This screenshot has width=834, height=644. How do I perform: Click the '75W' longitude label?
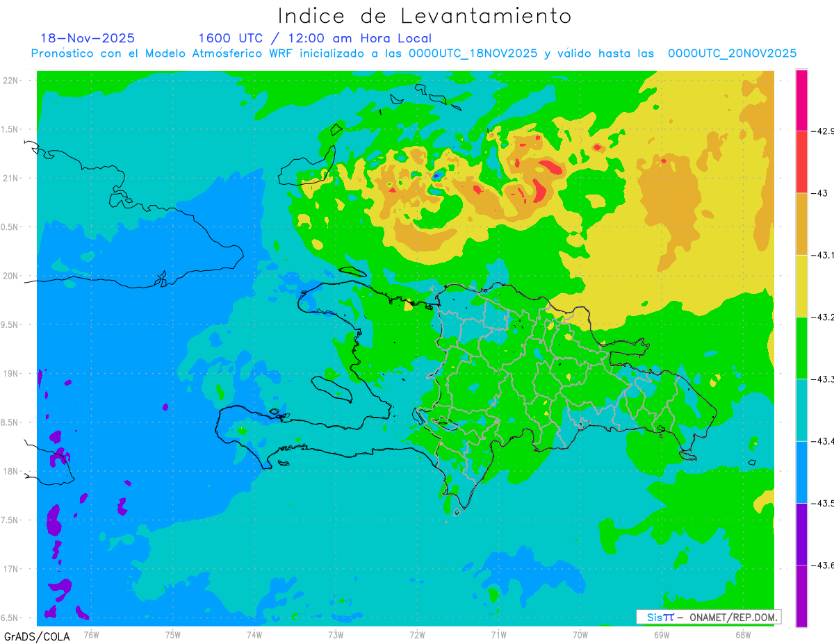tap(172, 634)
